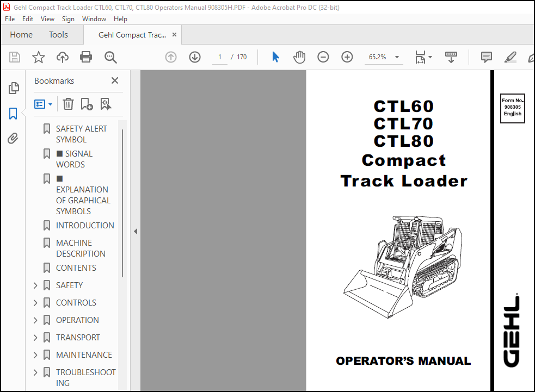535x392 pixels.
Task: Select the SAFETY bookmark text
Action: tap(69, 285)
